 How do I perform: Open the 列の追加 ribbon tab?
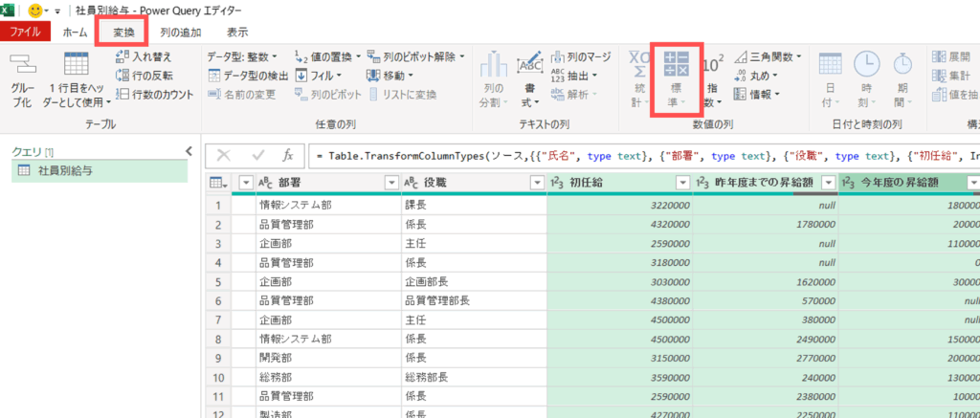click(180, 33)
